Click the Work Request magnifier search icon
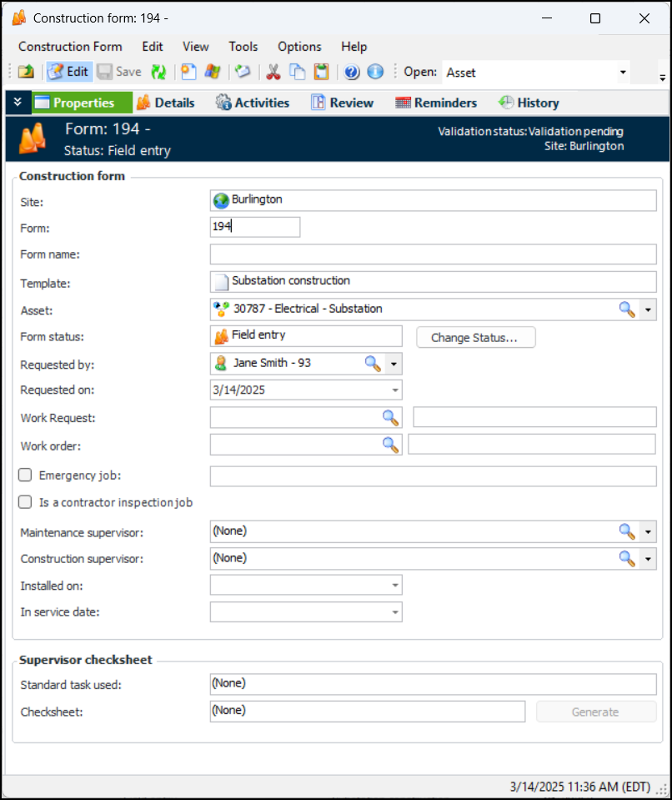Screen dimensions: 672x800 tap(390, 417)
